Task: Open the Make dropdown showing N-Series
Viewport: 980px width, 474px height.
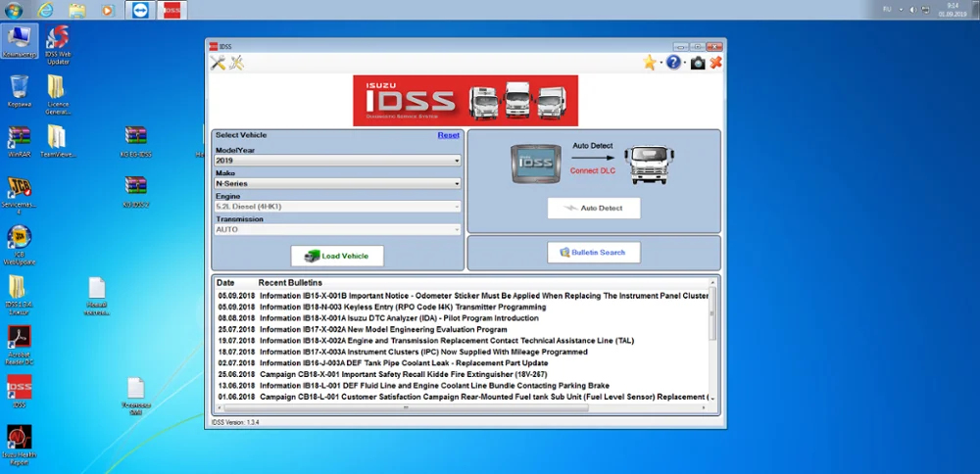Action: [x=337, y=183]
